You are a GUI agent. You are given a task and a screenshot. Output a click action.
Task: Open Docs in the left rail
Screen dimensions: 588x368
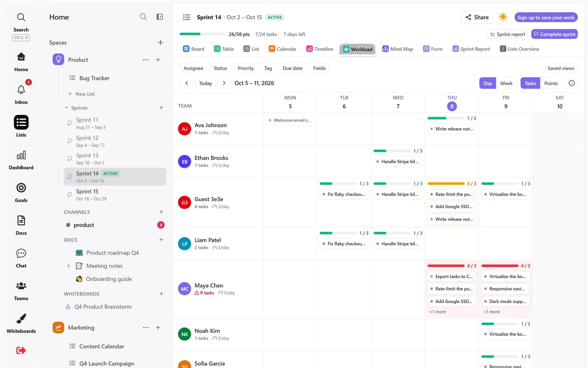21,225
